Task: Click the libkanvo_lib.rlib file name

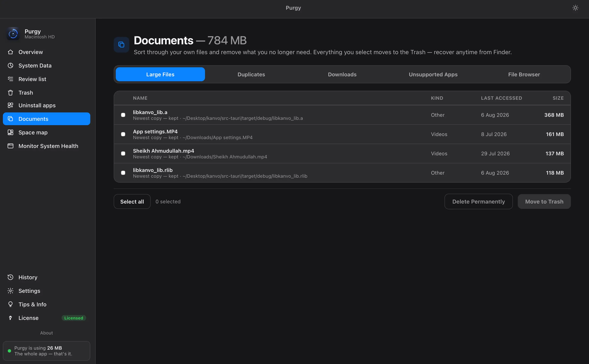Action: [153, 170]
